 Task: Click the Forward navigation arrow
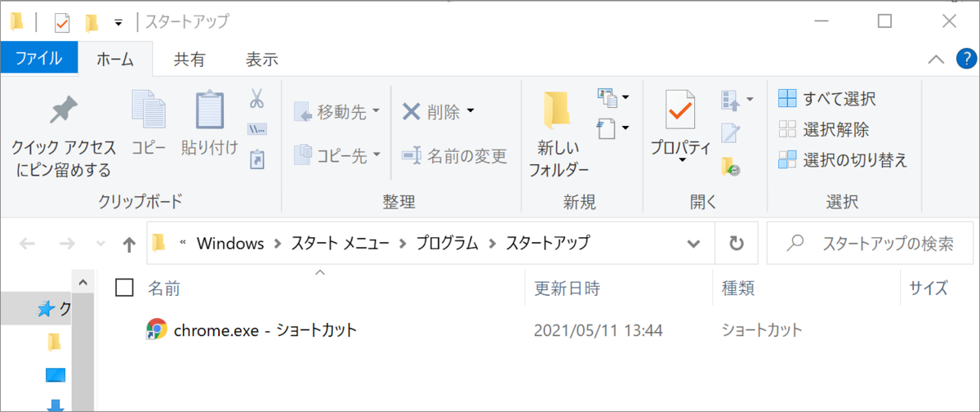pyautogui.click(x=68, y=244)
